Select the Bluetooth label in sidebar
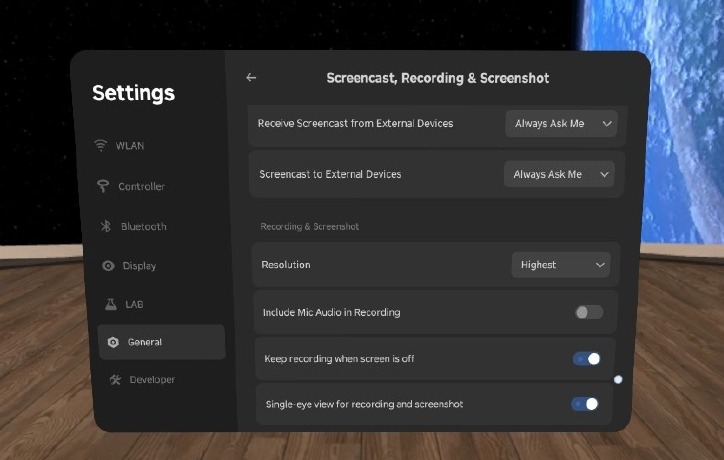724x460 pixels. click(143, 227)
